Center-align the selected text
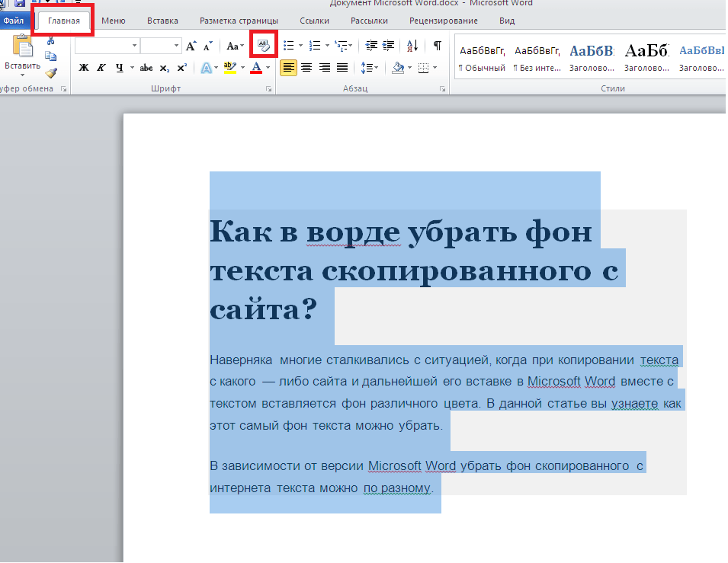The height and width of the screenshot is (563, 728). tap(306, 68)
